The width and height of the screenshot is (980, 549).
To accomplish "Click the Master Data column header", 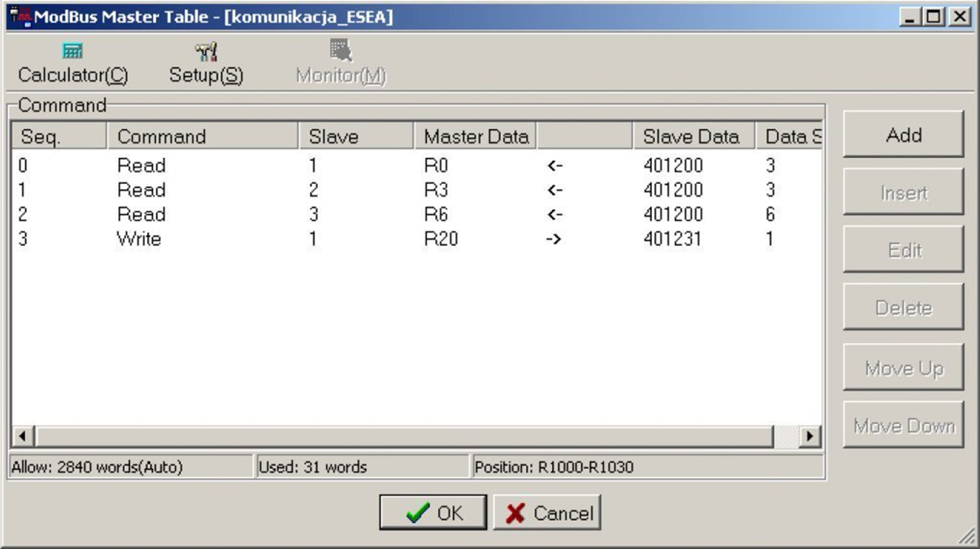I will click(x=475, y=136).
